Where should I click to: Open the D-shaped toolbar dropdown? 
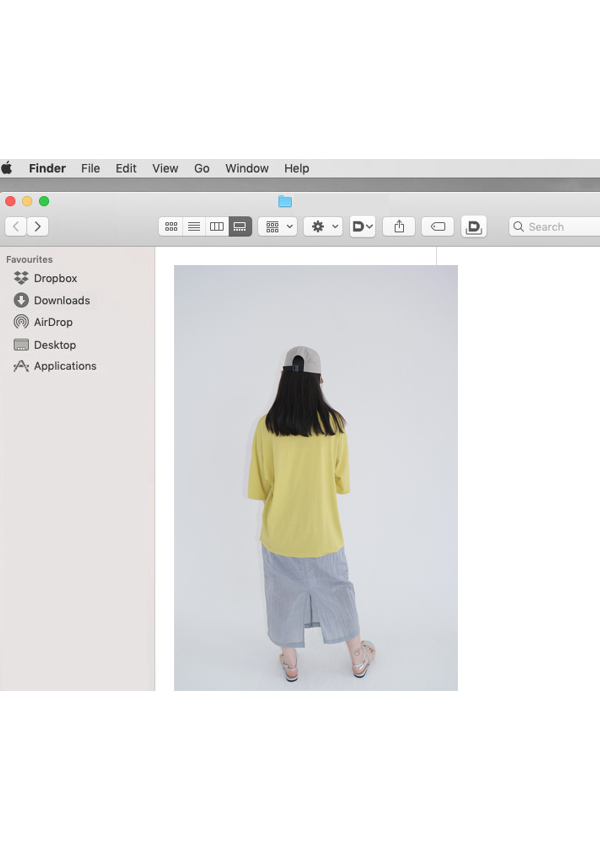(362, 227)
